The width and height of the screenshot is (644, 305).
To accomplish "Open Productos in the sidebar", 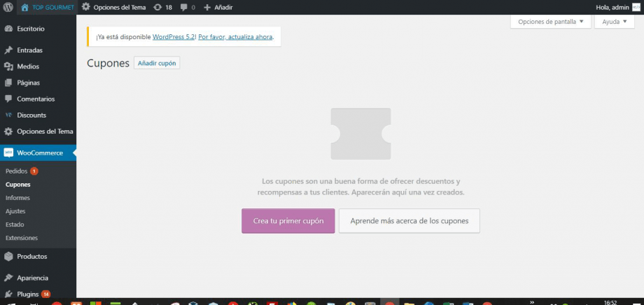I will (x=31, y=257).
